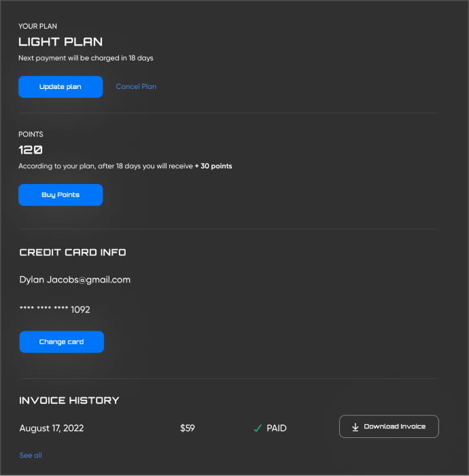Click the LIGHT PLAN heading
The image size is (469, 476).
click(x=60, y=42)
